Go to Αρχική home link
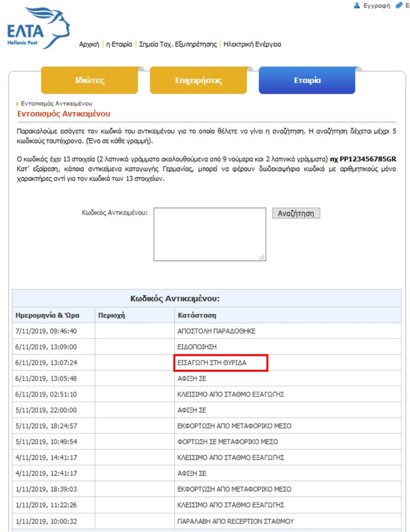410x532 pixels. (x=89, y=44)
